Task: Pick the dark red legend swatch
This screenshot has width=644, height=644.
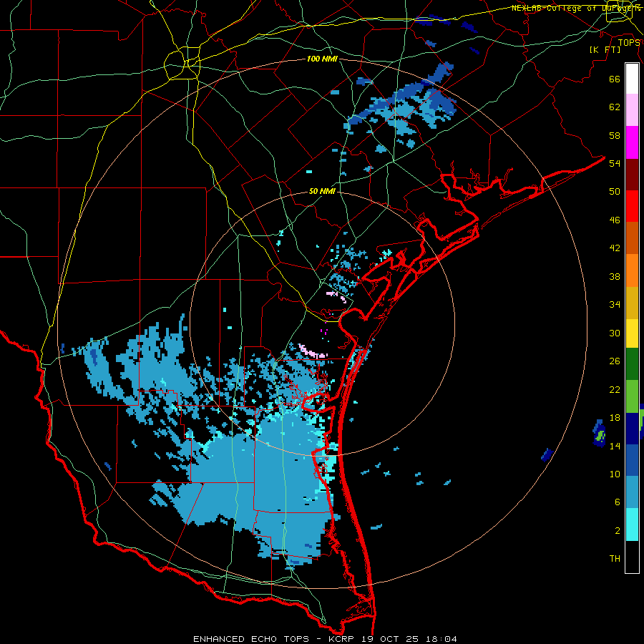Action: point(632,174)
